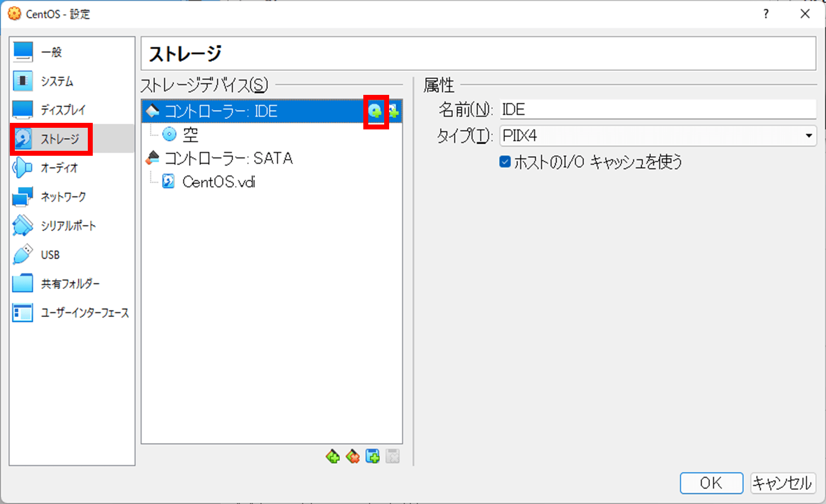This screenshot has height=504, width=826.
Task: Add hard disk to IDE controller
Action: click(394, 111)
